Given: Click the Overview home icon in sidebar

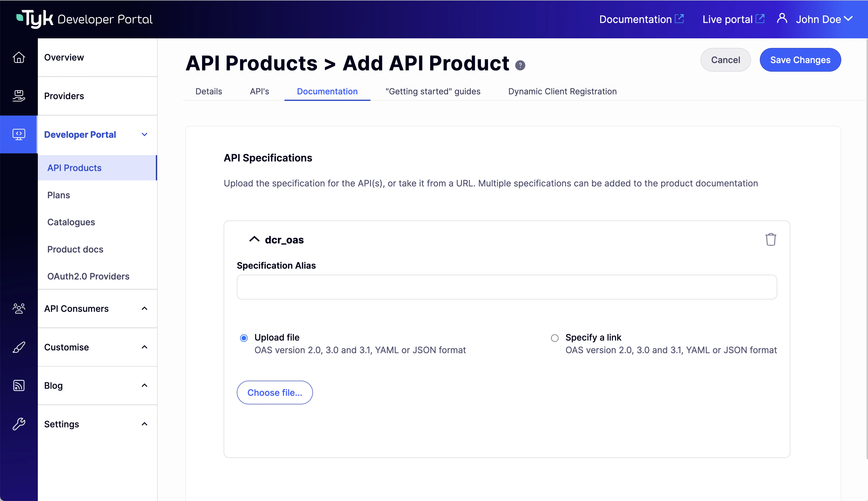Looking at the screenshot, I should point(19,58).
